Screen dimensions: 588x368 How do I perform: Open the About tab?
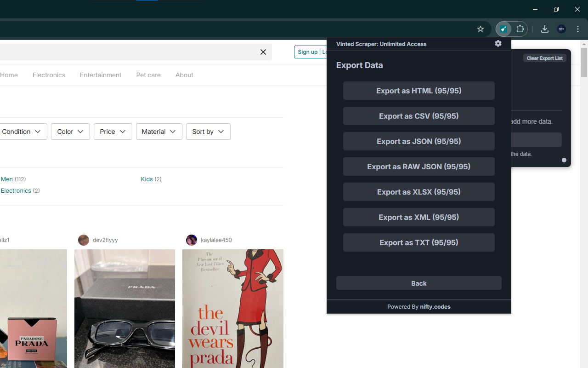[x=184, y=75]
